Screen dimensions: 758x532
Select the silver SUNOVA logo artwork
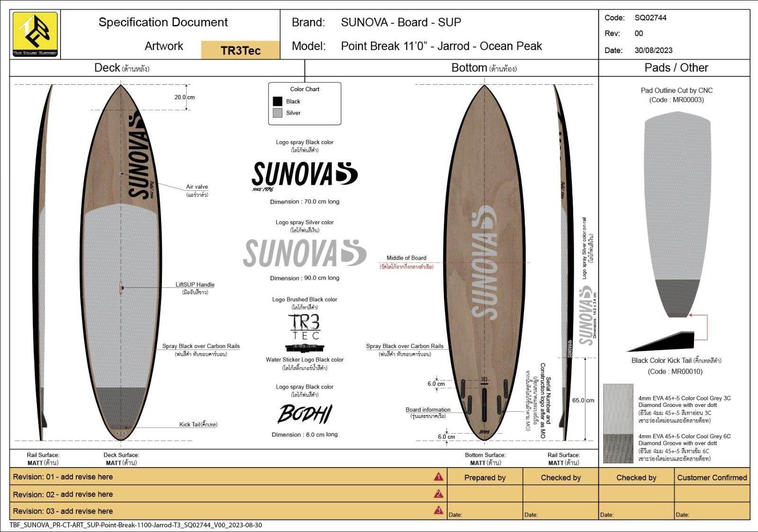[304, 252]
